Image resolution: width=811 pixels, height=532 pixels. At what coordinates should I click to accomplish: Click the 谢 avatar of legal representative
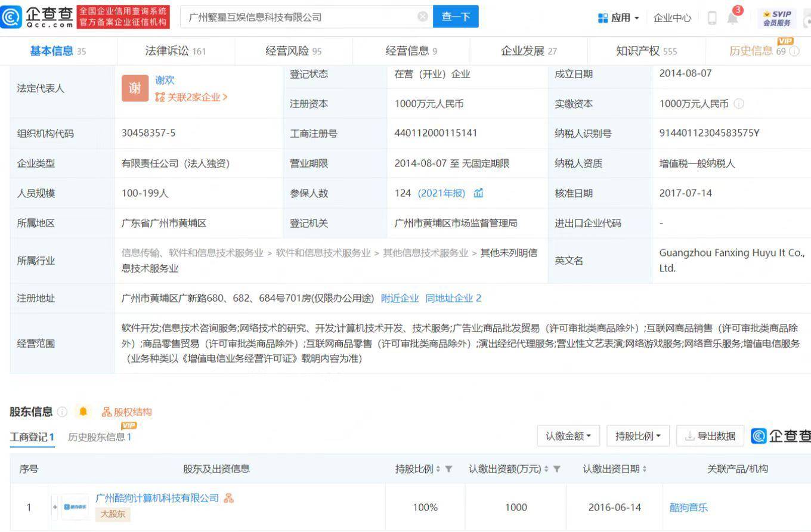135,88
